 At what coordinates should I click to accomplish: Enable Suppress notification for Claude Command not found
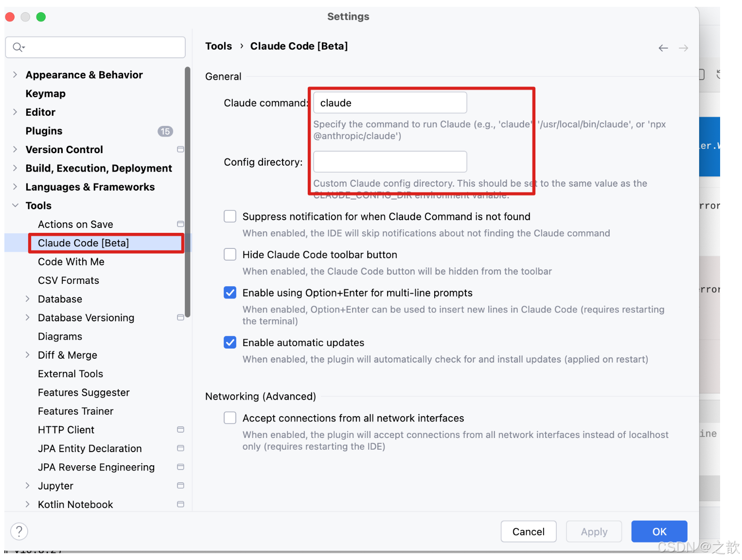pos(230,216)
